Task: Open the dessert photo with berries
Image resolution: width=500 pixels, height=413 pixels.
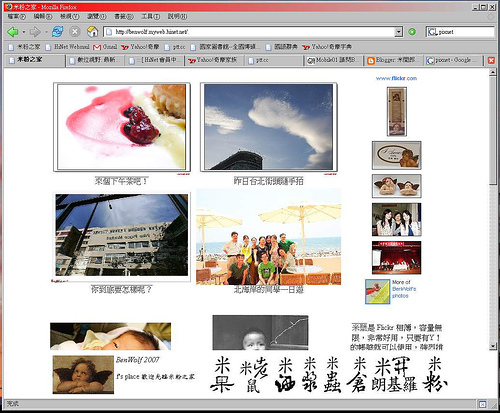Action: click(x=122, y=127)
